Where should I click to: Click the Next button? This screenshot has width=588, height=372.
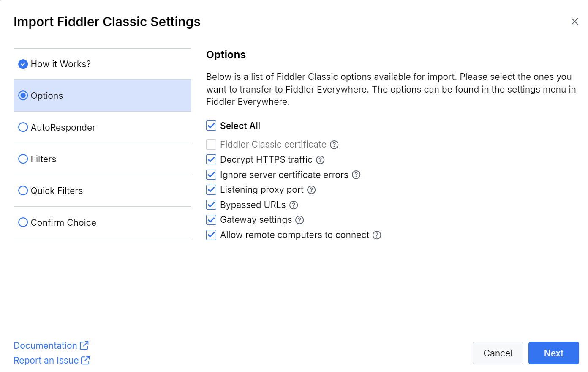pos(553,353)
